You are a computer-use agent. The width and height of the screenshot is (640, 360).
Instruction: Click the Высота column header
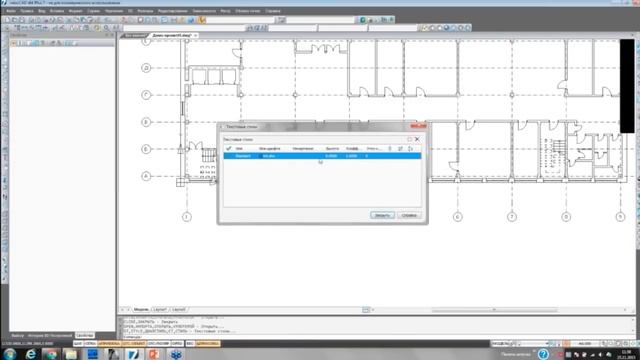click(332, 149)
